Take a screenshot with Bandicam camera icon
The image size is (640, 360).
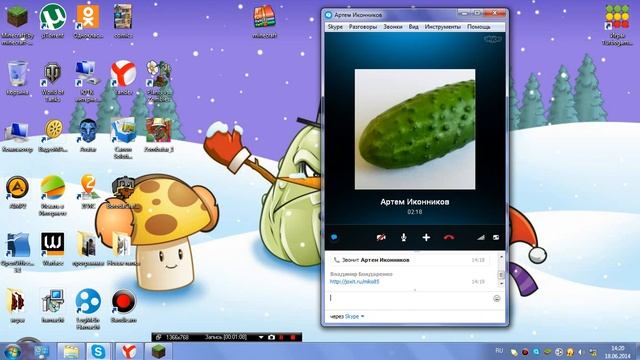coord(271,338)
